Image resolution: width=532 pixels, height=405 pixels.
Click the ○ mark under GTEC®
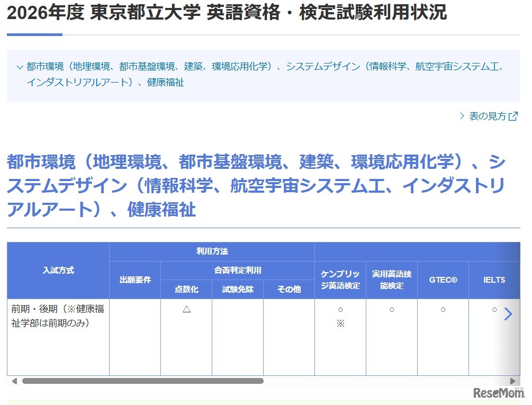[x=442, y=309]
